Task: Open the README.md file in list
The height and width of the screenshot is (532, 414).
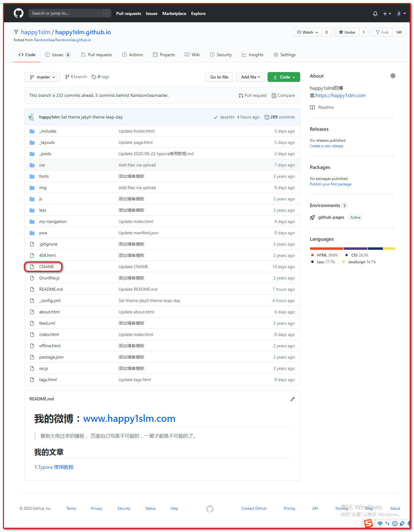Action: pos(51,289)
